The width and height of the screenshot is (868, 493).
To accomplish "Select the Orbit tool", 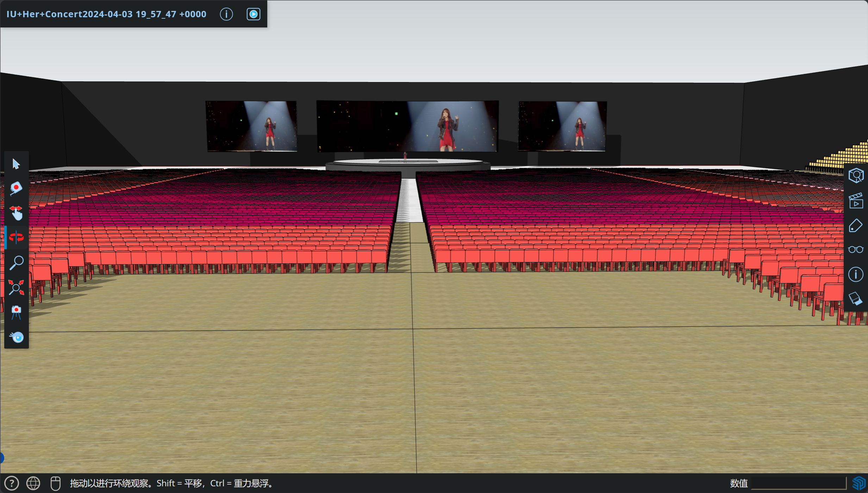I will [16, 238].
